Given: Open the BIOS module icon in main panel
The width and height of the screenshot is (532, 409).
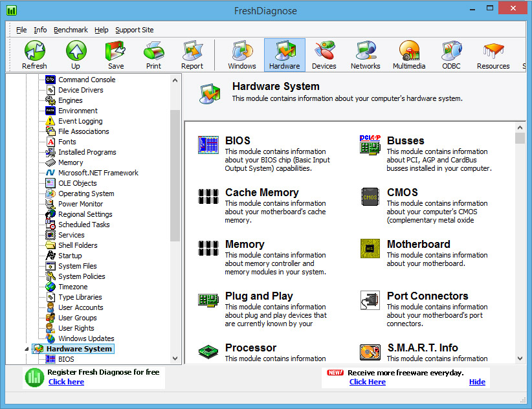Looking at the screenshot, I should (x=208, y=145).
